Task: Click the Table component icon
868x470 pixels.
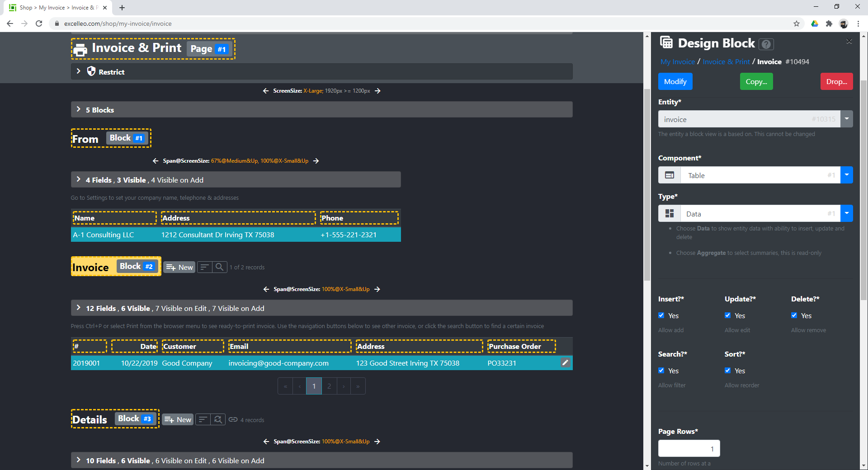Action: point(670,175)
